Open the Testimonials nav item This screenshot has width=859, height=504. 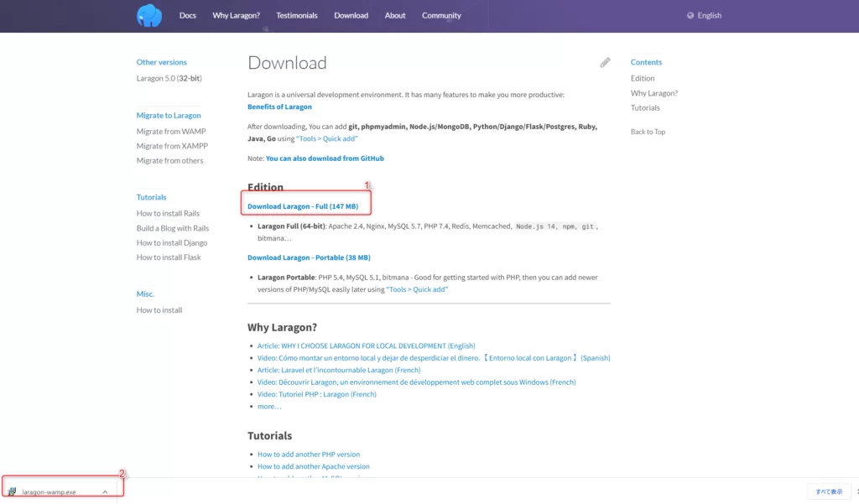point(297,15)
